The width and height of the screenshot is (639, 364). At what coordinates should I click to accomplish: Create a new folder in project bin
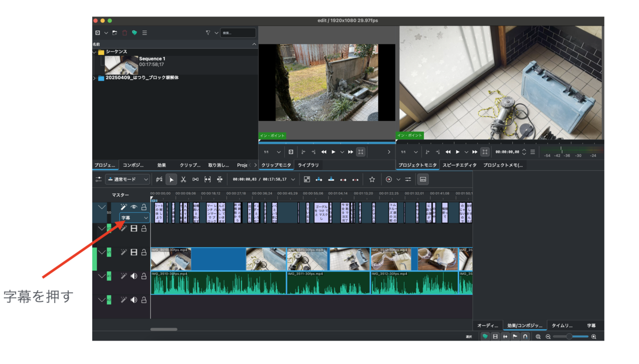point(114,33)
